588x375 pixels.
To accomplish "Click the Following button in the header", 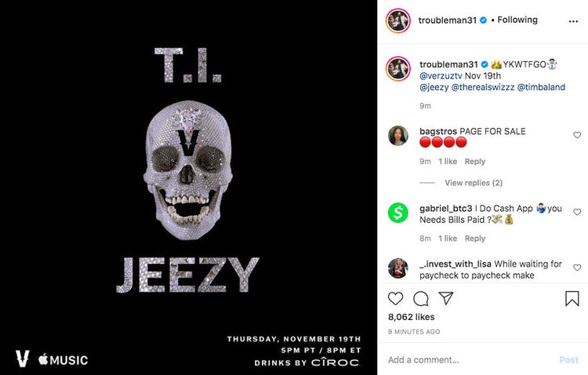I will click(517, 20).
